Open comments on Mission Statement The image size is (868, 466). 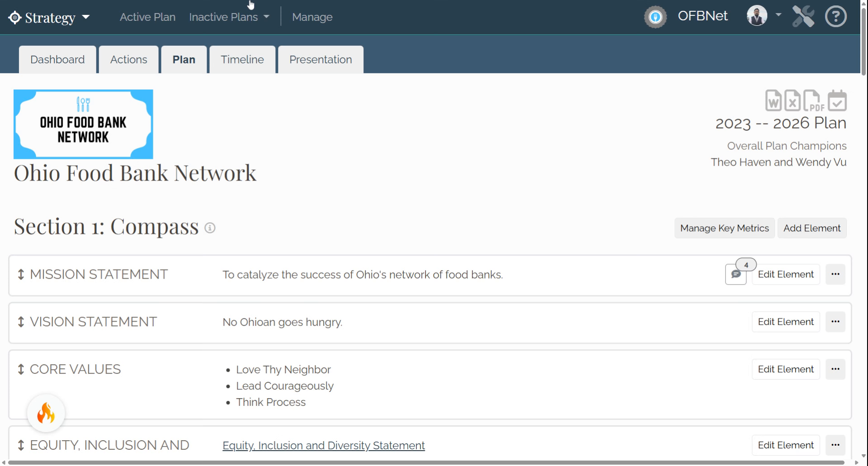click(x=736, y=274)
